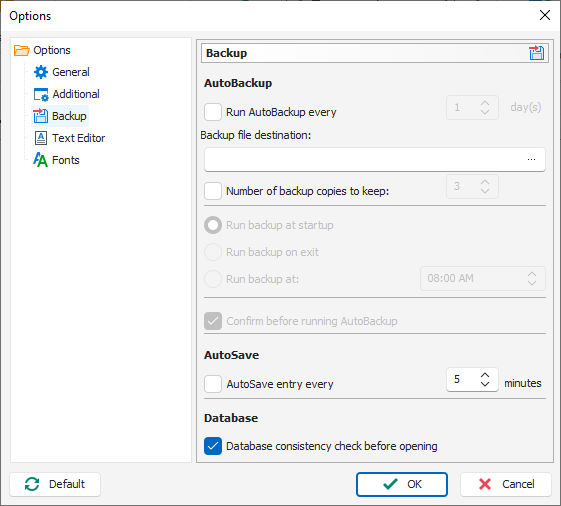Uncheck Database consistency check before opening
Screen dimensions: 561x506
213,446
